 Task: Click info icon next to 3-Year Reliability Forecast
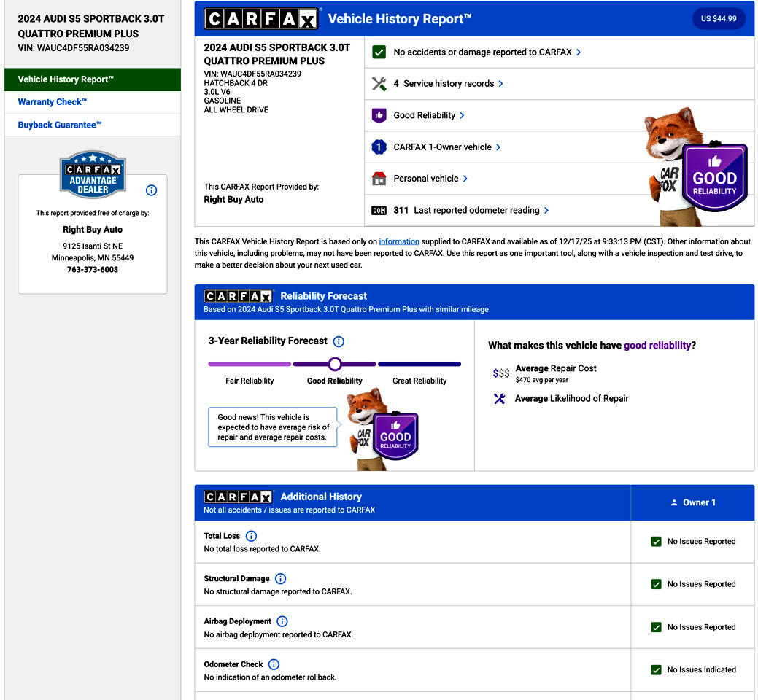point(339,341)
